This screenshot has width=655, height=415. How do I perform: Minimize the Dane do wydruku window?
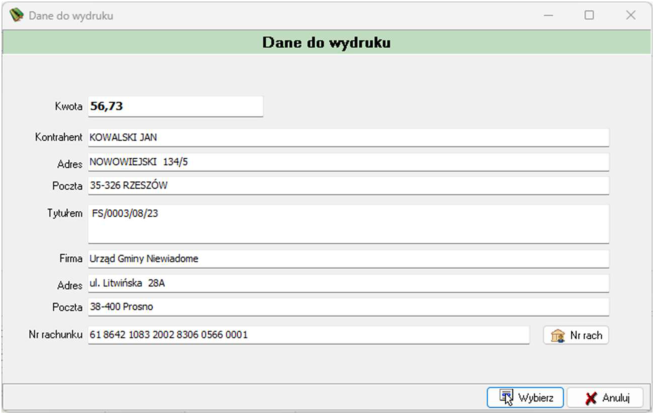tap(548, 15)
